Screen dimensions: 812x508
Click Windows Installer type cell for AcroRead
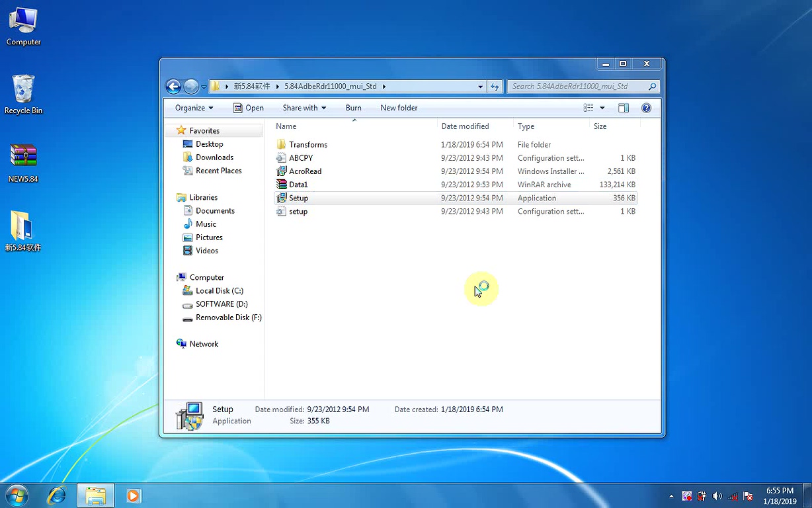551,171
